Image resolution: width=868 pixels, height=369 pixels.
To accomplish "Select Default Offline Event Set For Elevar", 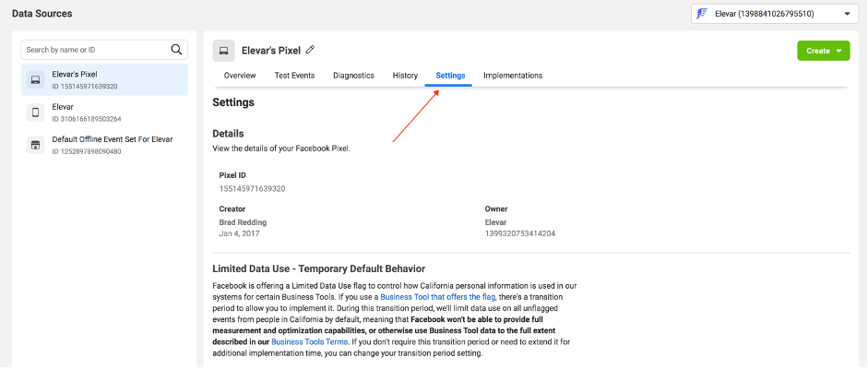I will 112,139.
